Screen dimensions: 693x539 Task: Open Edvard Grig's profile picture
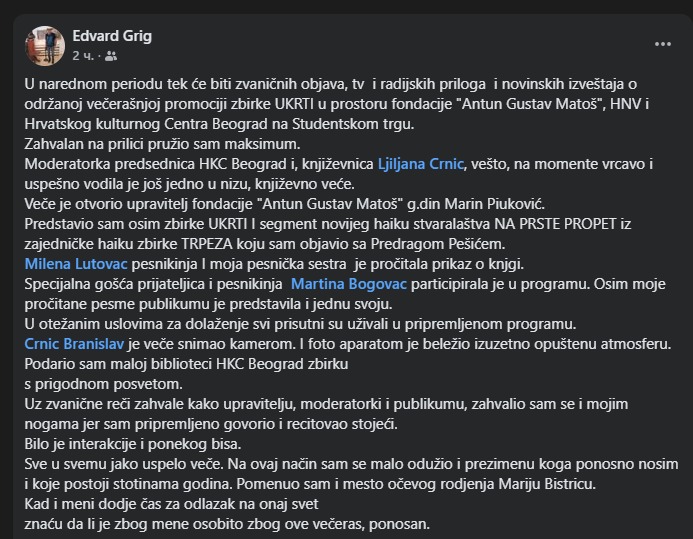[x=43, y=45]
